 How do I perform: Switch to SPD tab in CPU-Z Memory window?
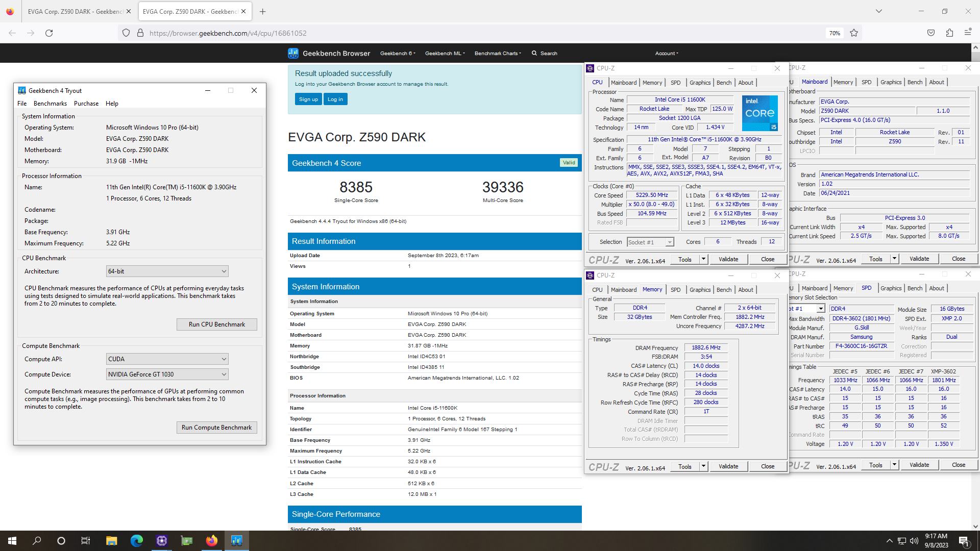coord(676,290)
